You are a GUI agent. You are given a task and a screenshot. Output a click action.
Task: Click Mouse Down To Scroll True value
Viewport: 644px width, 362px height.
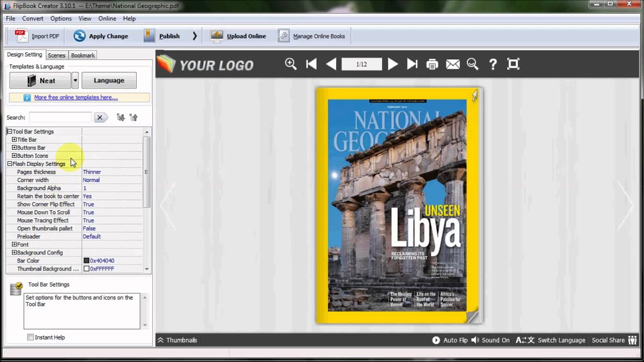point(88,212)
